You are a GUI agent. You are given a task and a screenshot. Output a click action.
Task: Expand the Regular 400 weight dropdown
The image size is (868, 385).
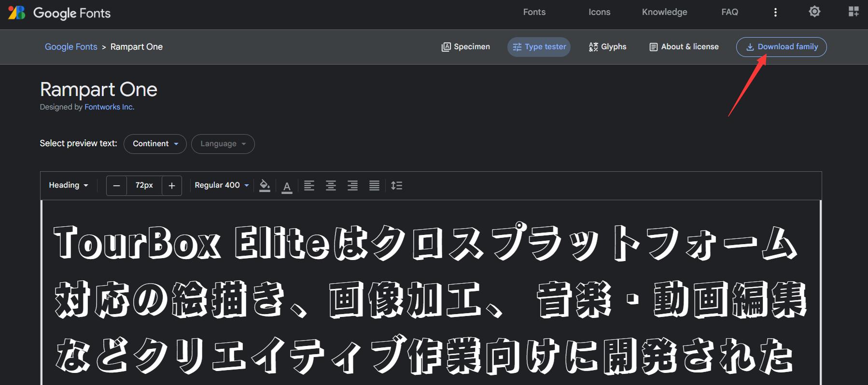(x=222, y=185)
